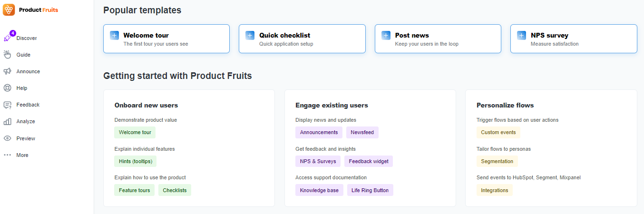Viewport: 644px width, 214px height.
Task: Select the Hints (tooltips) tag
Action: click(136, 161)
